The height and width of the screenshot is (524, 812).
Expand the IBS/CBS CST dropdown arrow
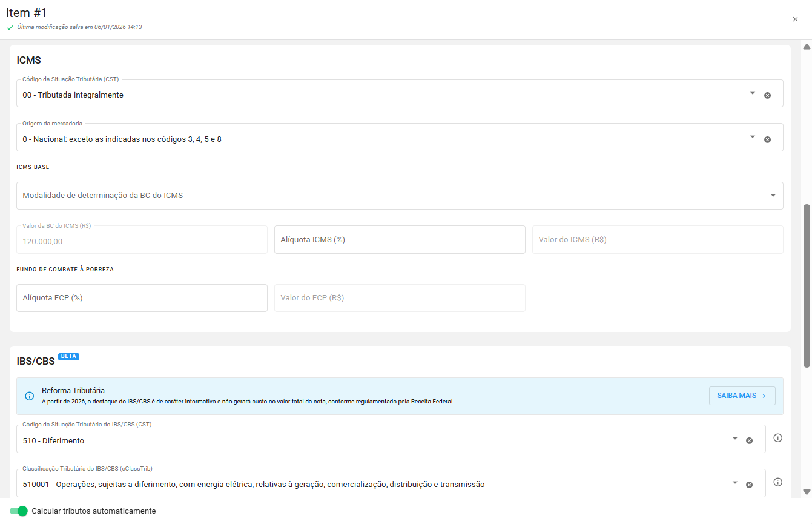pos(735,439)
